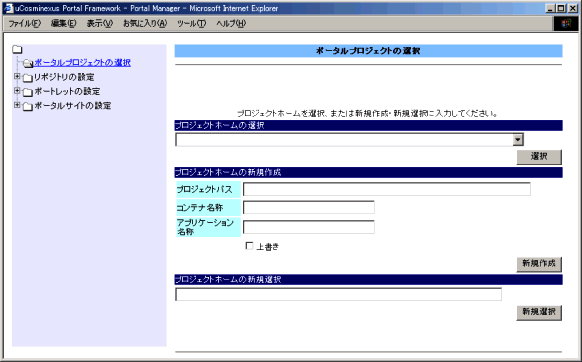Maximize the browser window
Viewport: 582px width, 362px height.
point(561,8)
